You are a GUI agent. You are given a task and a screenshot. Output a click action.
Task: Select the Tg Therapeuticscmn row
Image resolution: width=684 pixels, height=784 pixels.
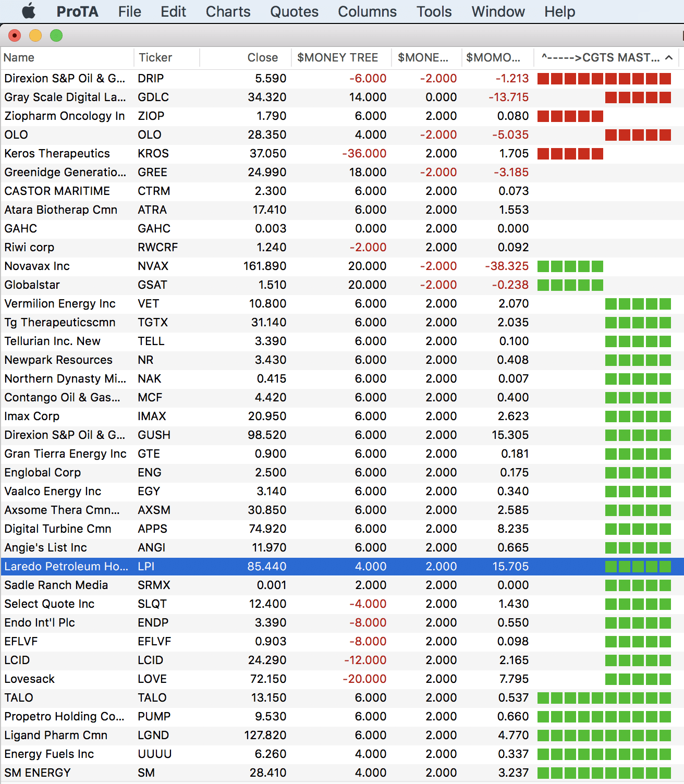click(342, 323)
